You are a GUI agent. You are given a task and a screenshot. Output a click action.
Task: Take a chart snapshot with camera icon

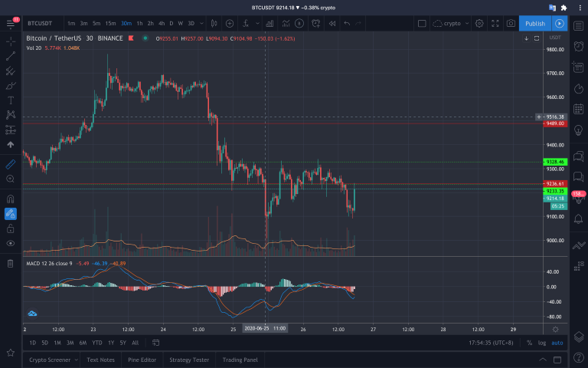tap(511, 24)
